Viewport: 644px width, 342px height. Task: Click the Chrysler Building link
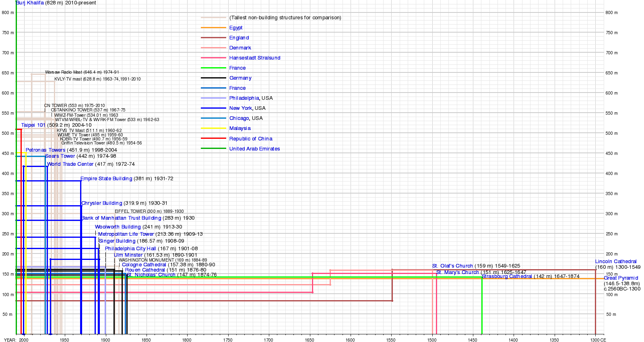[102, 203]
